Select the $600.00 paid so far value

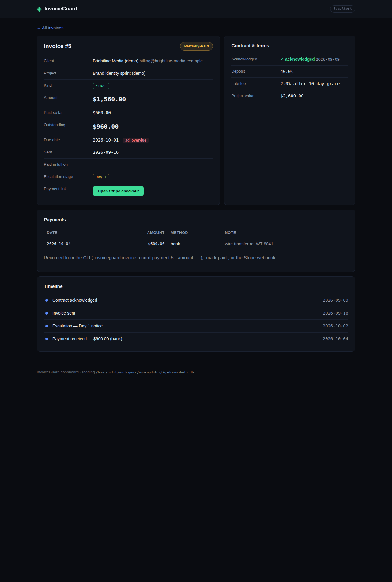tap(102, 113)
